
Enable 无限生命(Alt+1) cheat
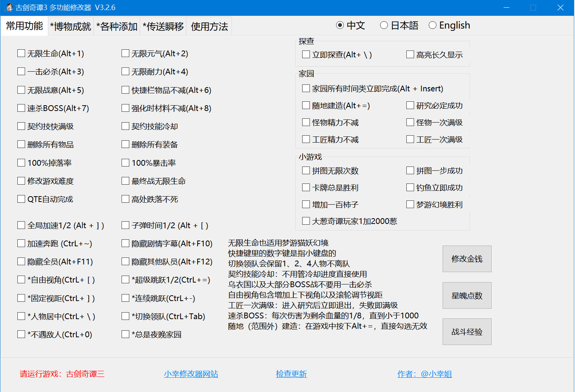pos(21,53)
